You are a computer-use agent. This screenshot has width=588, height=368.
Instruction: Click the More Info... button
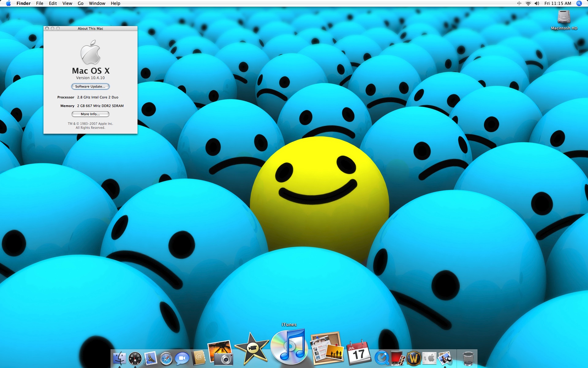tap(90, 114)
